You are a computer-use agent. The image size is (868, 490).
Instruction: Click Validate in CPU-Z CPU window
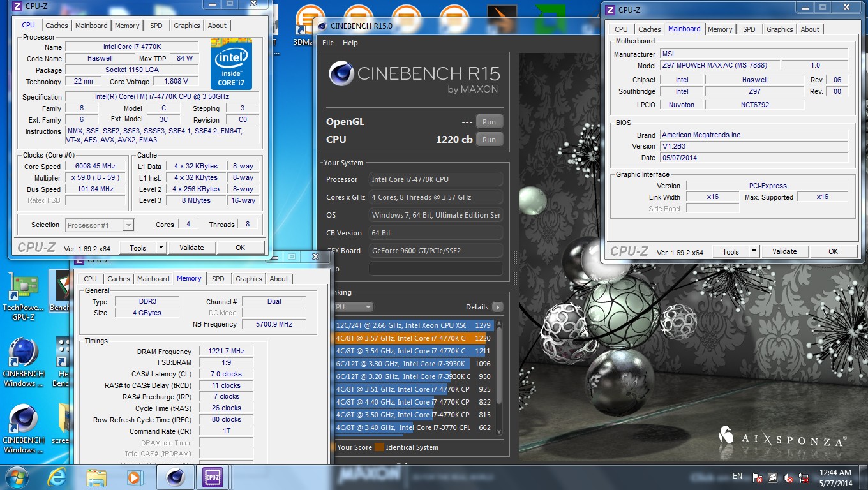click(x=191, y=248)
